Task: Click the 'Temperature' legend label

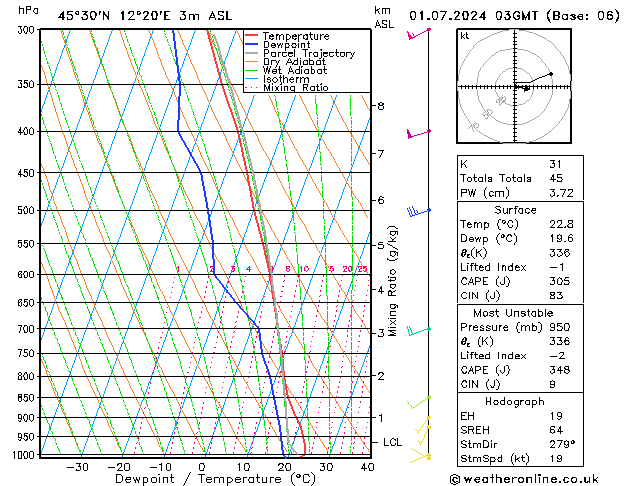Action: tap(296, 36)
